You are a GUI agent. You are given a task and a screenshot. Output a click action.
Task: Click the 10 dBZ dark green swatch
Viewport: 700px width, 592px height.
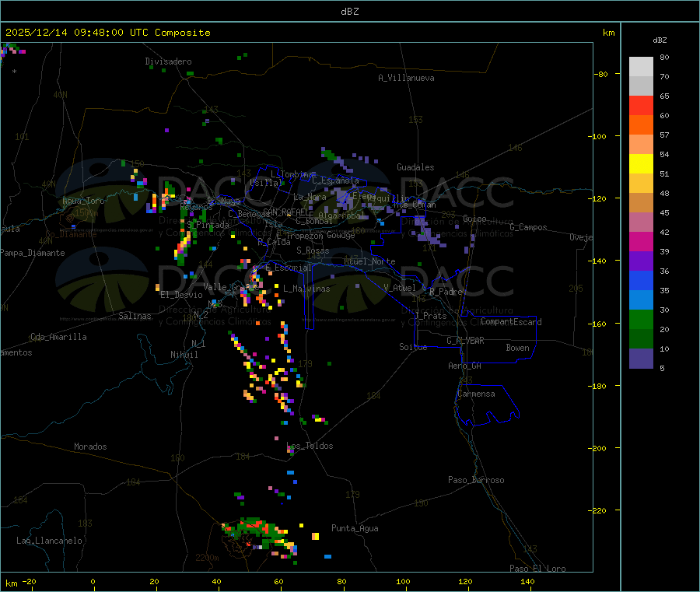tap(641, 338)
